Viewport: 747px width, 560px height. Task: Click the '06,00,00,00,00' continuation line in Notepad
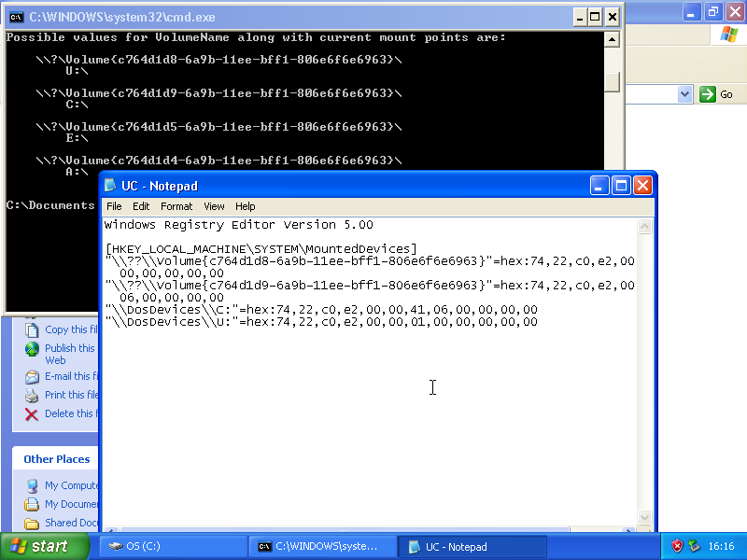(x=172, y=298)
